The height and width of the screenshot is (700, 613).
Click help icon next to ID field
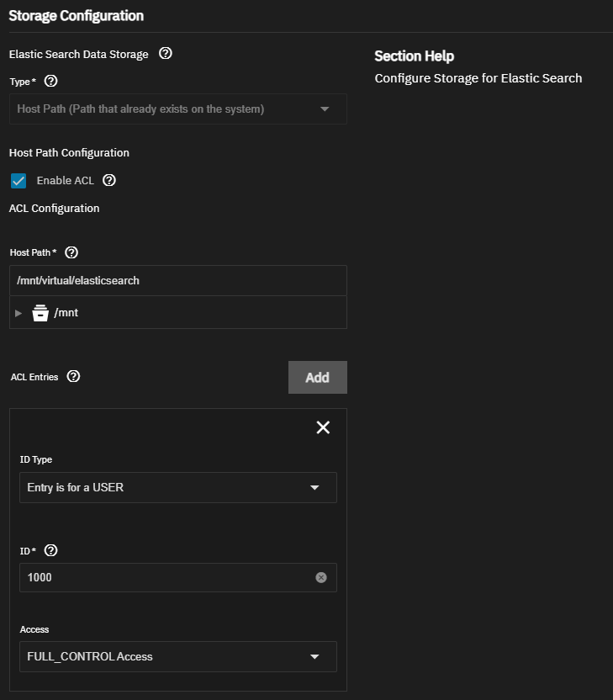(50, 550)
